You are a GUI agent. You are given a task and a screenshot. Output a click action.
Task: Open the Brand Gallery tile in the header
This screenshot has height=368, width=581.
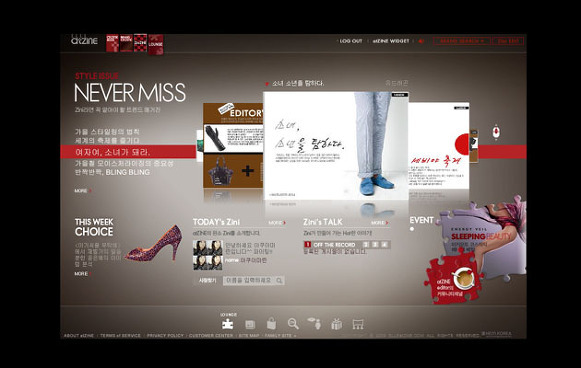[x=126, y=43]
